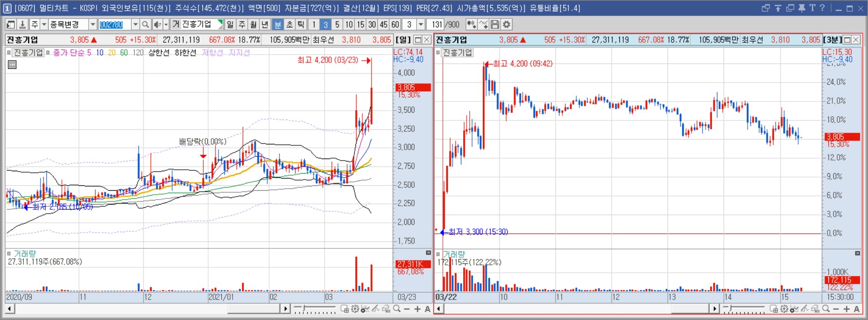Click magnifier icon below 3-minute chart

826,309
